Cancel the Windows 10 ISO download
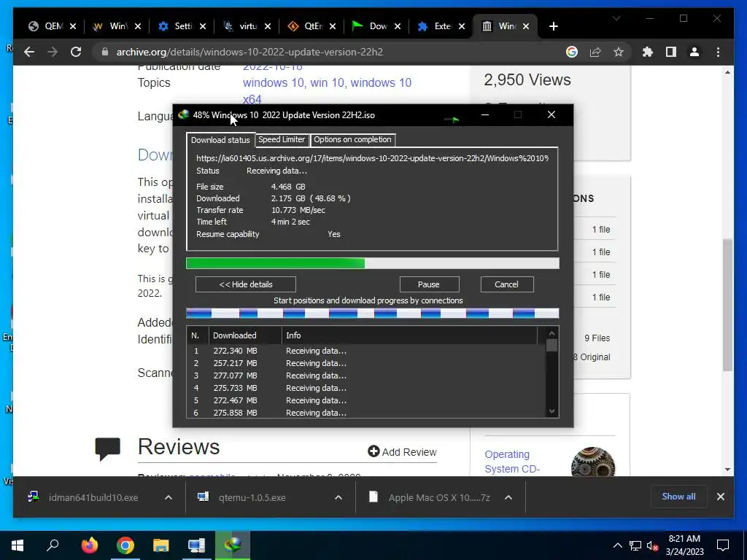747x560 pixels. [x=506, y=284]
